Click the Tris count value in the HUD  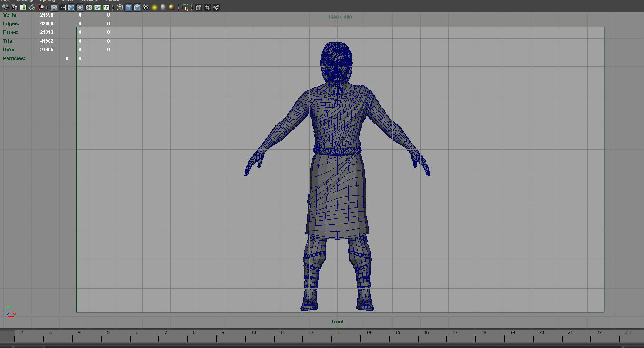tap(47, 41)
